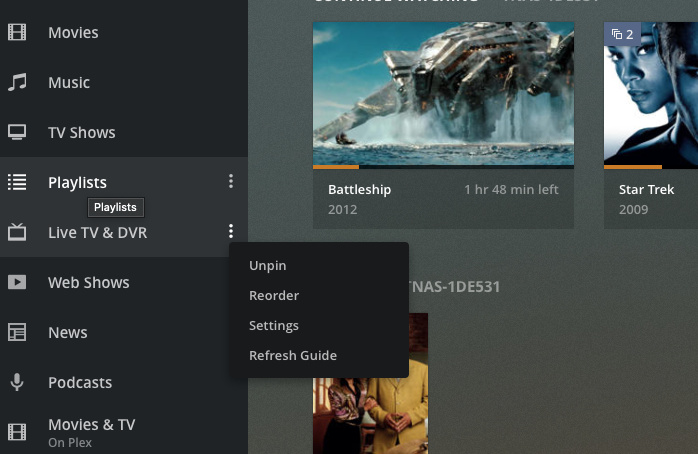Click the Web Shows play icon
The width and height of the screenshot is (698, 454).
click(17, 282)
